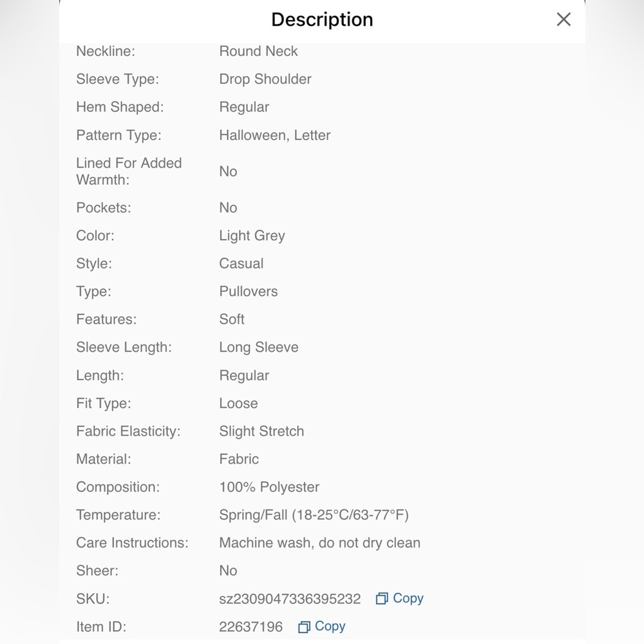Image resolution: width=644 pixels, height=644 pixels.
Task: Close the Description panel with X icon
Action: point(563,19)
